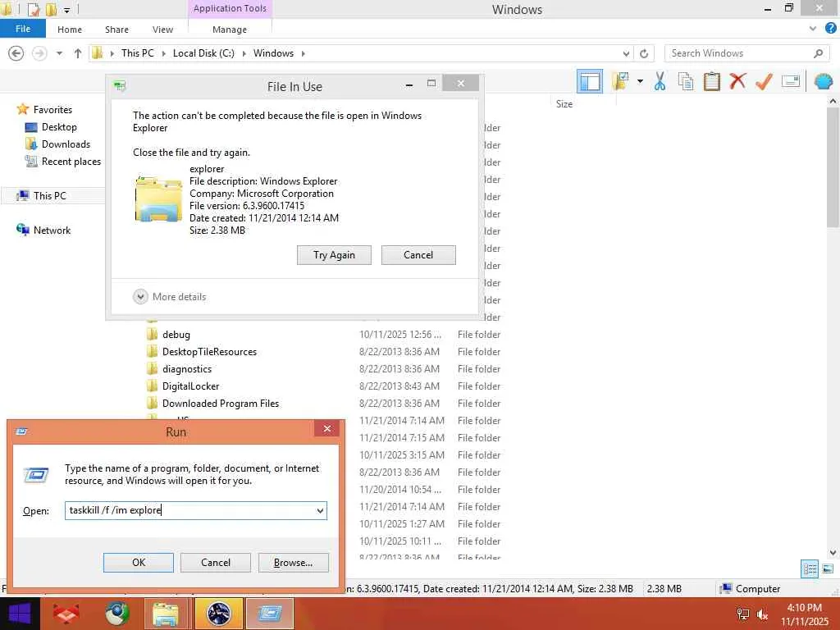Click Try Again in File In Use
The width and height of the screenshot is (840, 630).
tap(334, 255)
